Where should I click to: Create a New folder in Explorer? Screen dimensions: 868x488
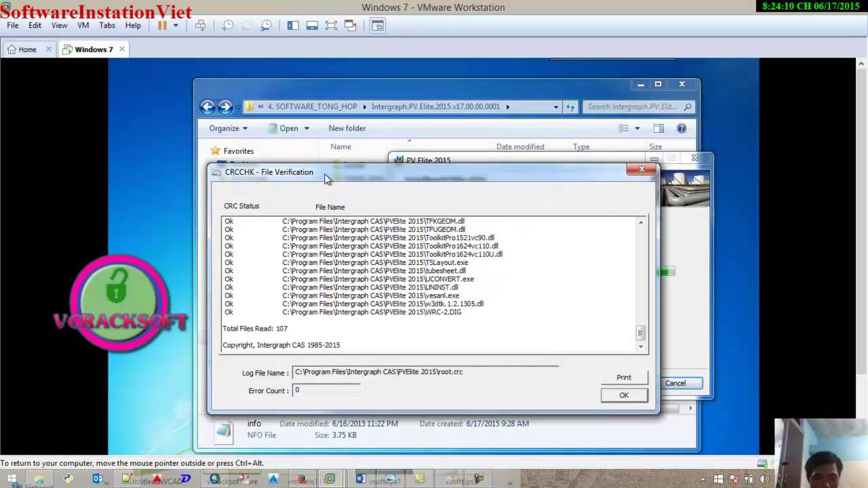[347, 128]
